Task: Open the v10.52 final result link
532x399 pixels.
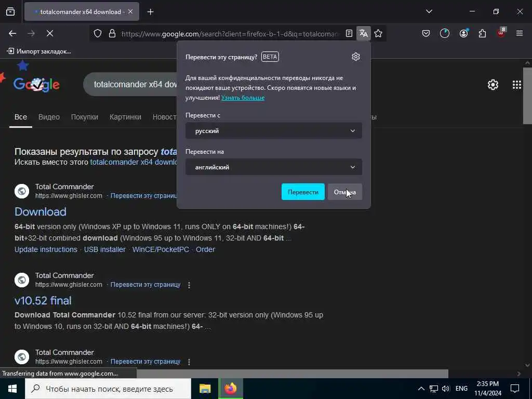Action: (43, 301)
